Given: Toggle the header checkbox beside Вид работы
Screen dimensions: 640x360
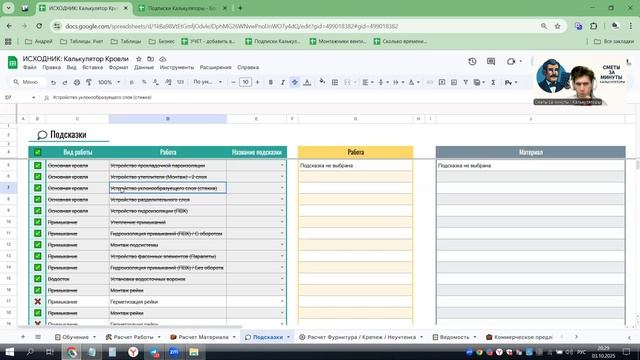Looking at the screenshot, I should pyautogui.click(x=38, y=152).
